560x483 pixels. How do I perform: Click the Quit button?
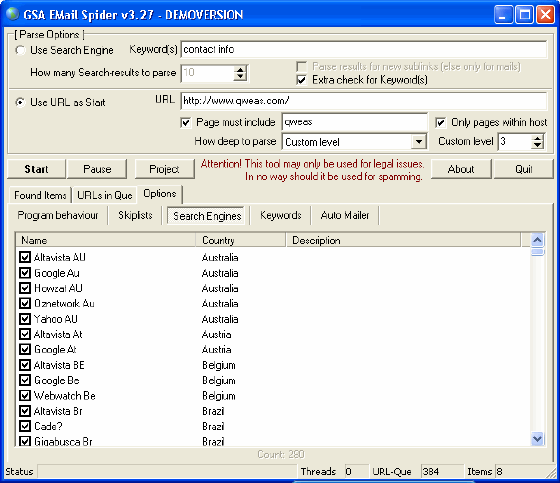pos(523,169)
